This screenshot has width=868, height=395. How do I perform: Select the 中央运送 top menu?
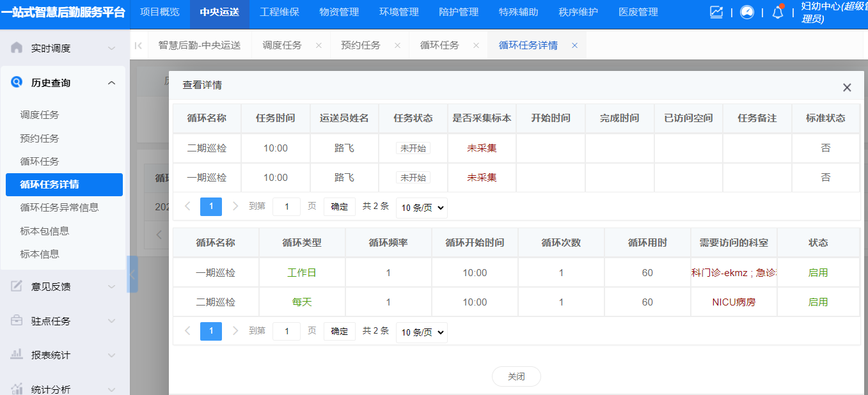pos(219,12)
